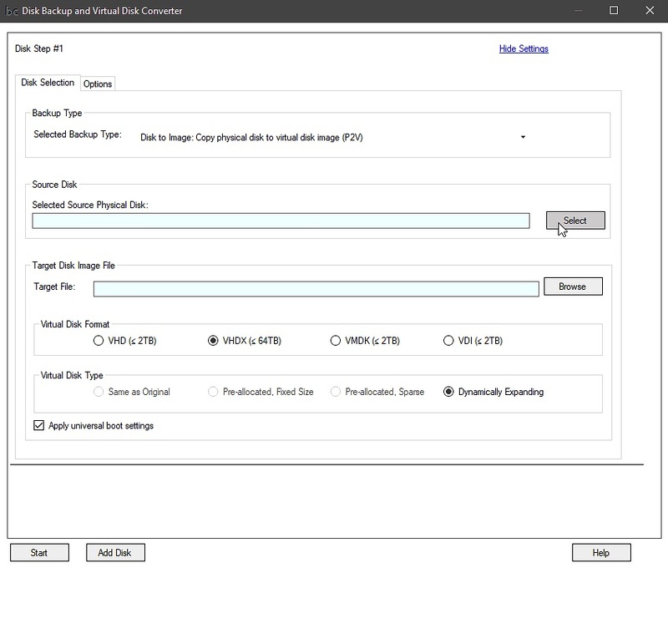668x644 pixels.
Task: Click the Select button for source disk
Action: (x=575, y=220)
